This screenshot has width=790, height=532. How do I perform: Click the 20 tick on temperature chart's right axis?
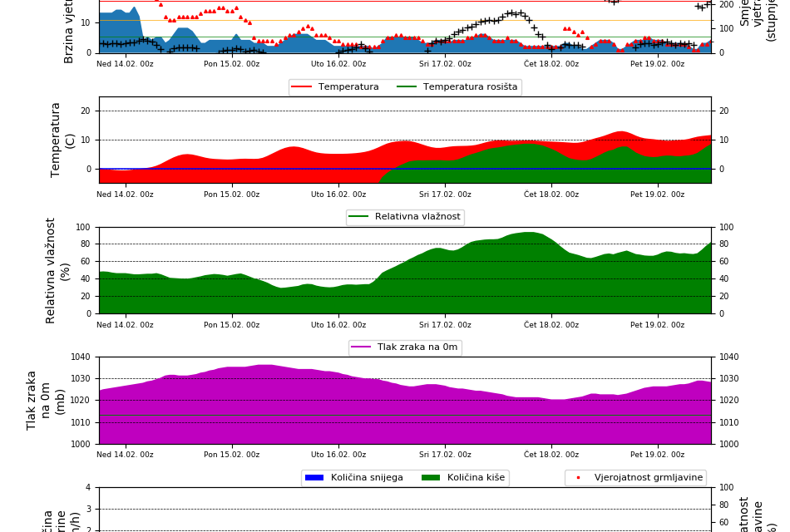tap(724, 111)
